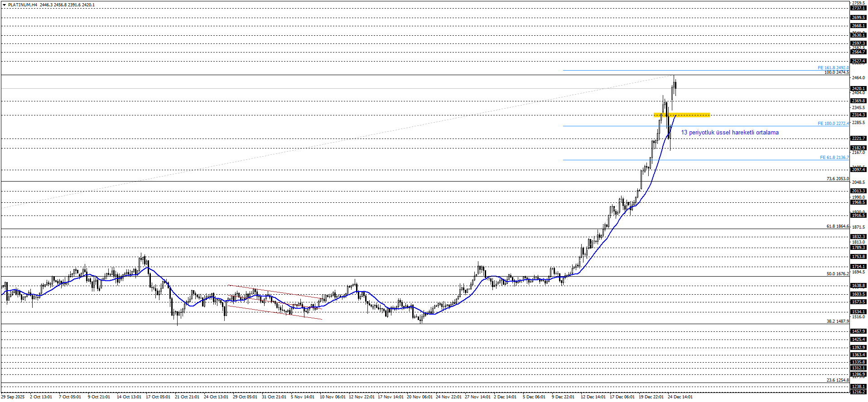Viewport: 868px width, 402px height.
Task: Click the 29 Sep 2025 date label
Action: 13,397
